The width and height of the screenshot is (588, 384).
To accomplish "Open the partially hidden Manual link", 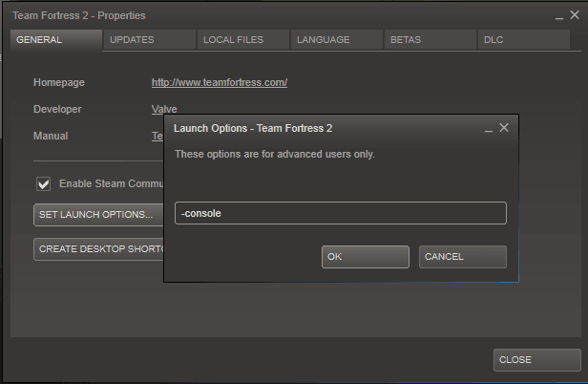I will [x=157, y=136].
